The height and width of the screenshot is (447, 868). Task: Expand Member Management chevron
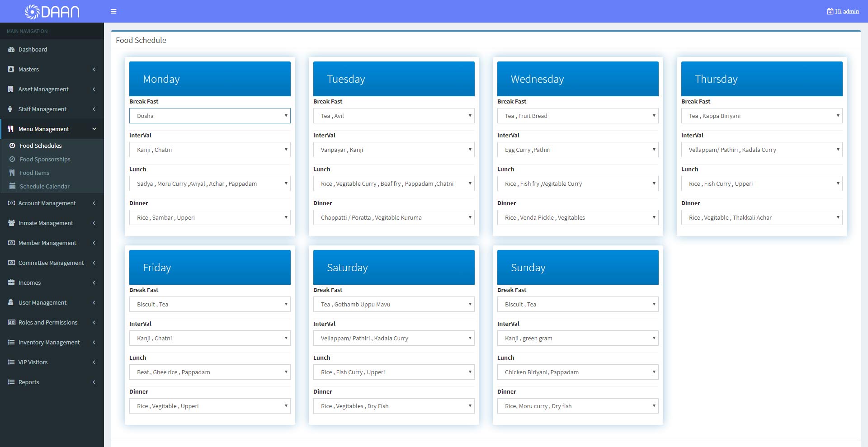click(x=94, y=243)
